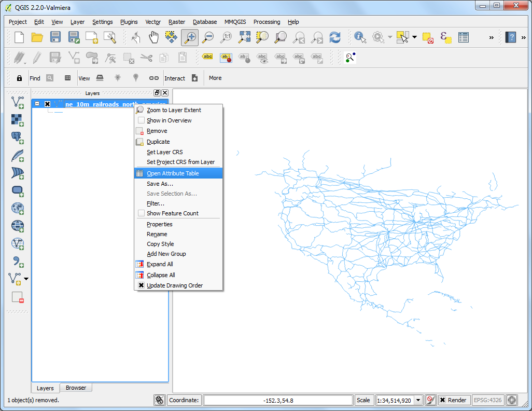Open project using the yellow folder icon
This screenshot has width=532, height=411.
(37, 37)
